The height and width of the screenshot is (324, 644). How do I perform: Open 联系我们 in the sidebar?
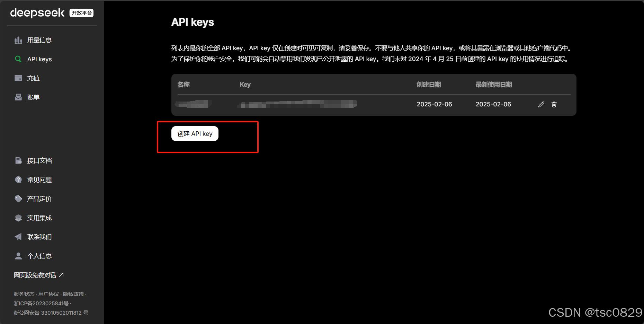(39, 237)
